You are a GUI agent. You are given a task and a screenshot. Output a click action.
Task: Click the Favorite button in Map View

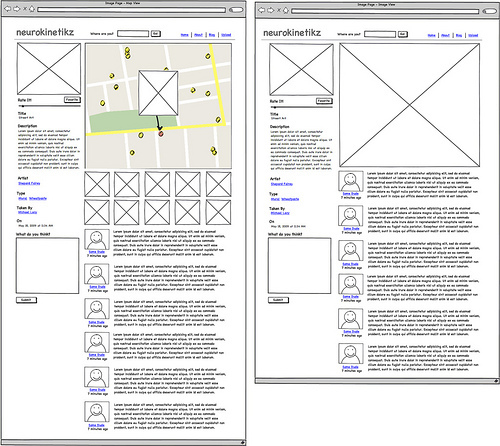[72, 100]
